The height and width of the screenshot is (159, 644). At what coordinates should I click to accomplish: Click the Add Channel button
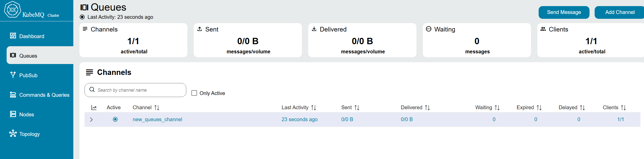(620, 12)
